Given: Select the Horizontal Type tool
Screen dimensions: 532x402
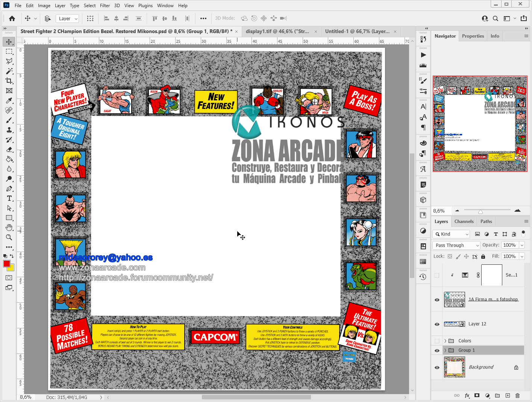Looking at the screenshot, I should 9,198.
